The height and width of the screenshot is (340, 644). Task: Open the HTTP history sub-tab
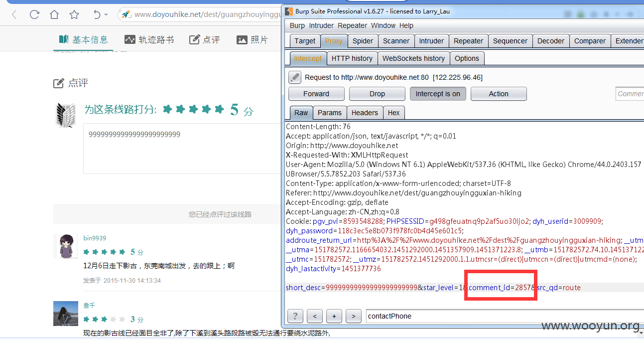click(x=352, y=58)
